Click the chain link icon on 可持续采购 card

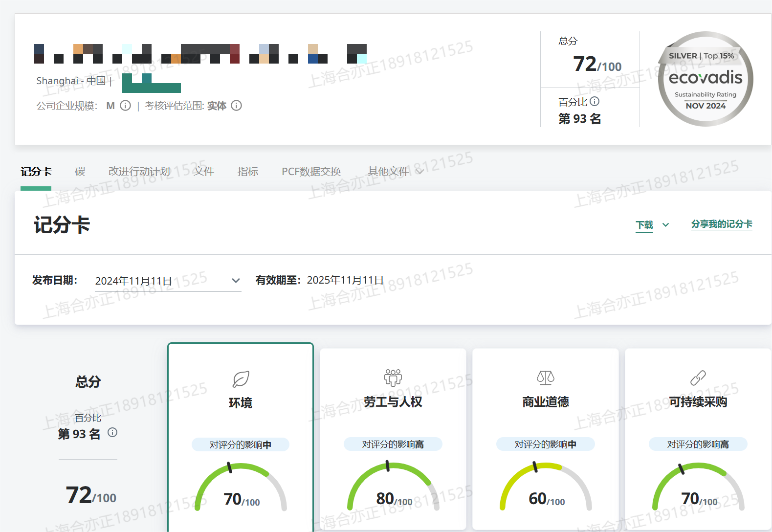698,377
